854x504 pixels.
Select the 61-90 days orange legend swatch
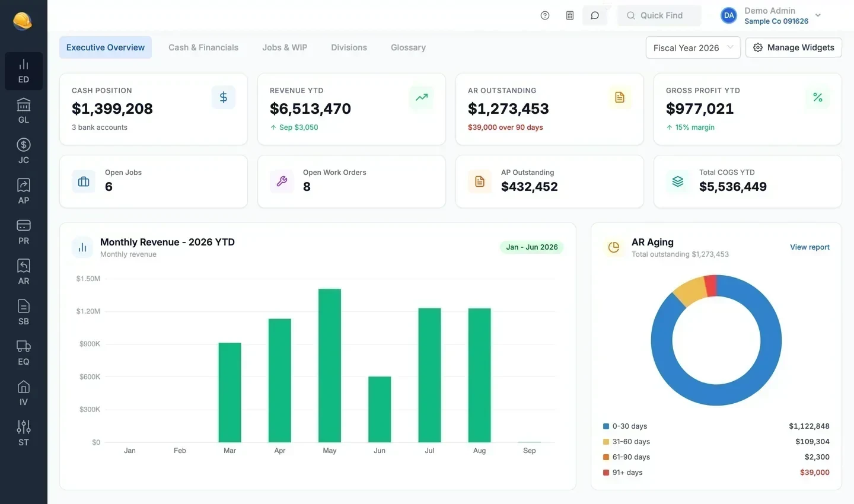pyautogui.click(x=606, y=457)
